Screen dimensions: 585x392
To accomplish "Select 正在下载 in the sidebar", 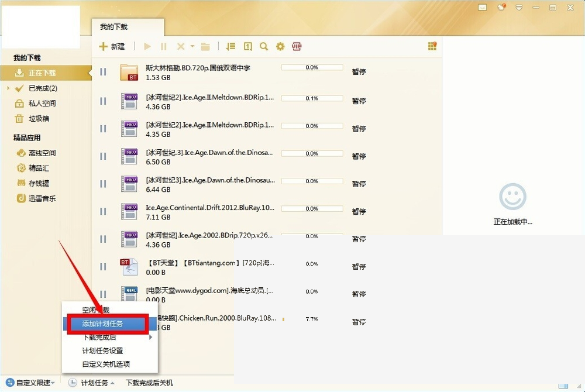I will click(46, 73).
